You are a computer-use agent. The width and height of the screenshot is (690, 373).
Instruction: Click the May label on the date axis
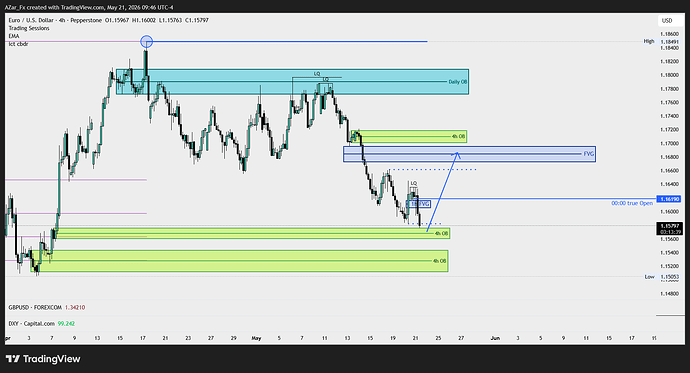click(257, 338)
